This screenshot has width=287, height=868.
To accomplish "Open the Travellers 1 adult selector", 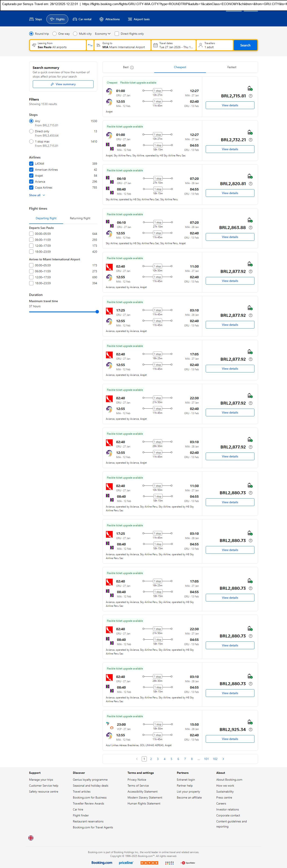I will (215, 45).
